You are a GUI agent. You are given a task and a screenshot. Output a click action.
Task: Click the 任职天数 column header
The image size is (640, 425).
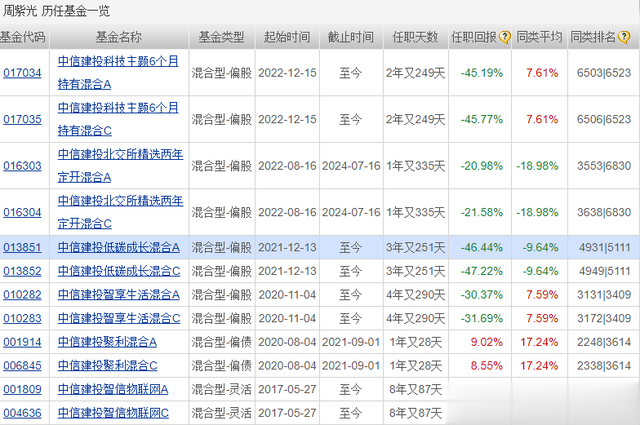pos(415,37)
